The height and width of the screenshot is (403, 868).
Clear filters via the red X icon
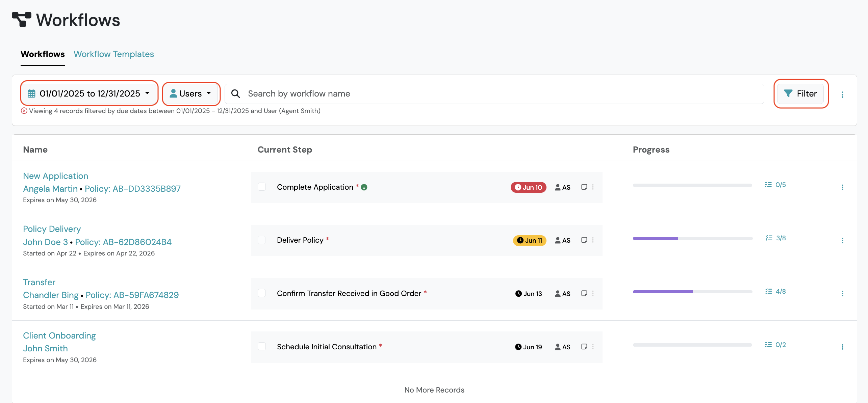24,111
